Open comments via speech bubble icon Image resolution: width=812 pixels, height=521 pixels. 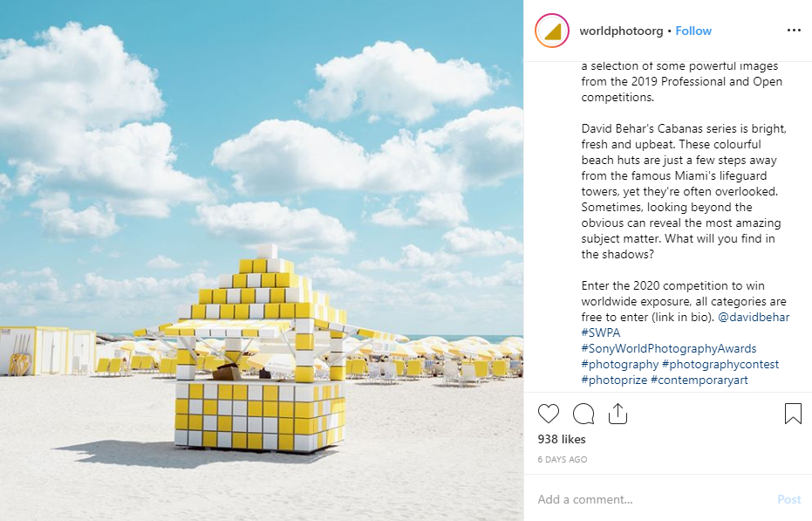coord(583,414)
